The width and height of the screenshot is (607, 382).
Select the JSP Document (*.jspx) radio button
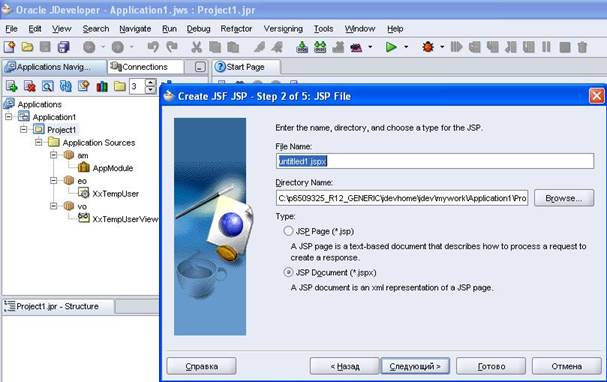coord(288,272)
